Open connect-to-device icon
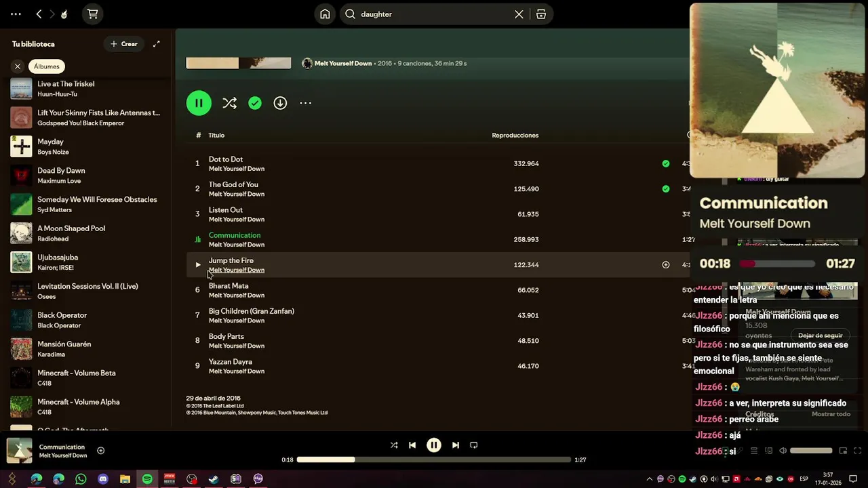This screenshot has height=488, width=868. [768, 451]
